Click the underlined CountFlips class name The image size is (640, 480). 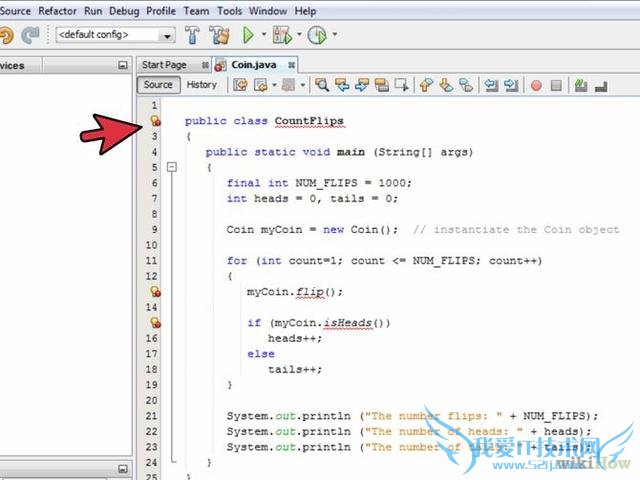pyautogui.click(x=309, y=121)
